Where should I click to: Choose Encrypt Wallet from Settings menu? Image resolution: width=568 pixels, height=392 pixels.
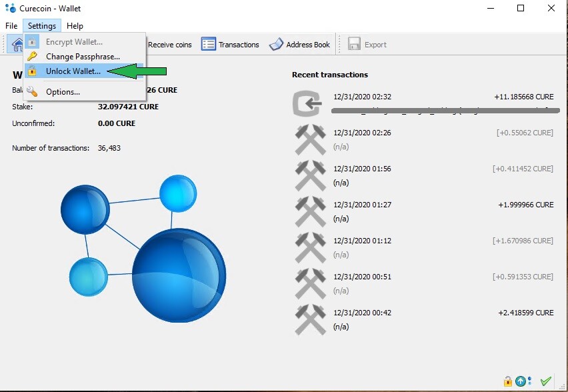[x=85, y=42]
